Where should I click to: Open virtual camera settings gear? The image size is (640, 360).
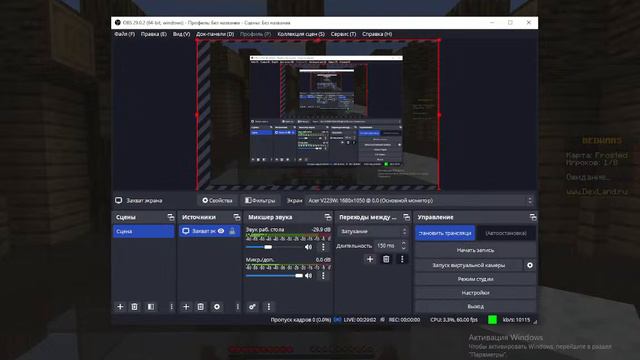pyautogui.click(x=530, y=265)
